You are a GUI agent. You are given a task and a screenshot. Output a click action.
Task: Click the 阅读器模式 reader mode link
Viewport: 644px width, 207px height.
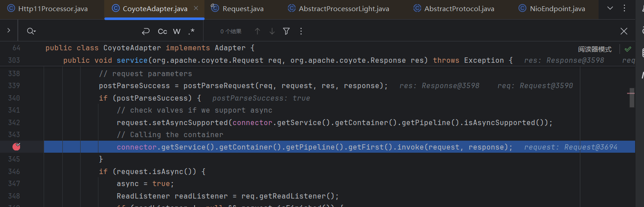point(595,49)
